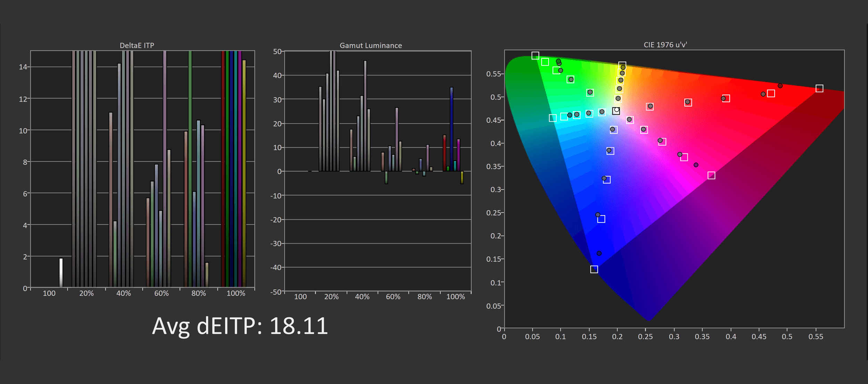Image resolution: width=868 pixels, height=384 pixels.
Task: Click the 60% label under Gamut Luminance chart
Action: click(393, 297)
